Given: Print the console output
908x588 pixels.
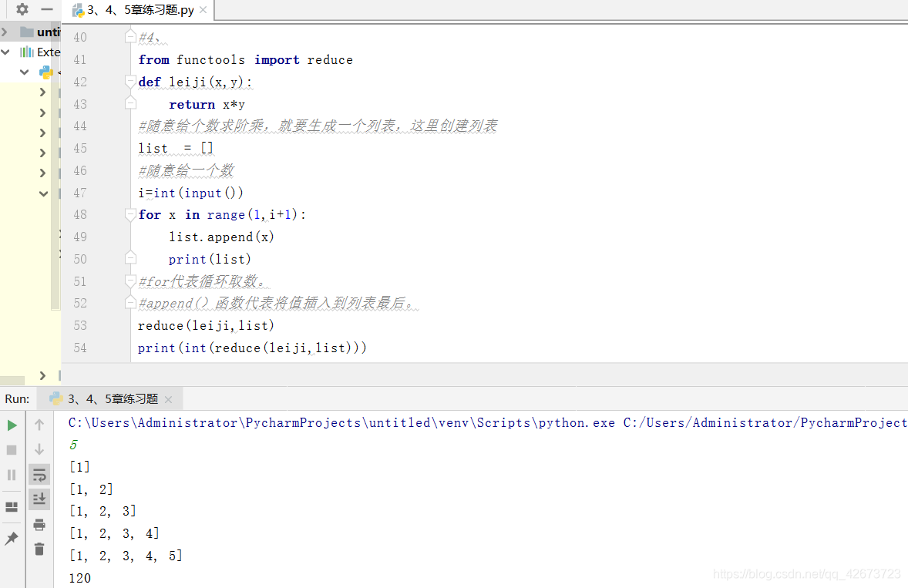Looking at the screenshot, I should pos(38,525).
